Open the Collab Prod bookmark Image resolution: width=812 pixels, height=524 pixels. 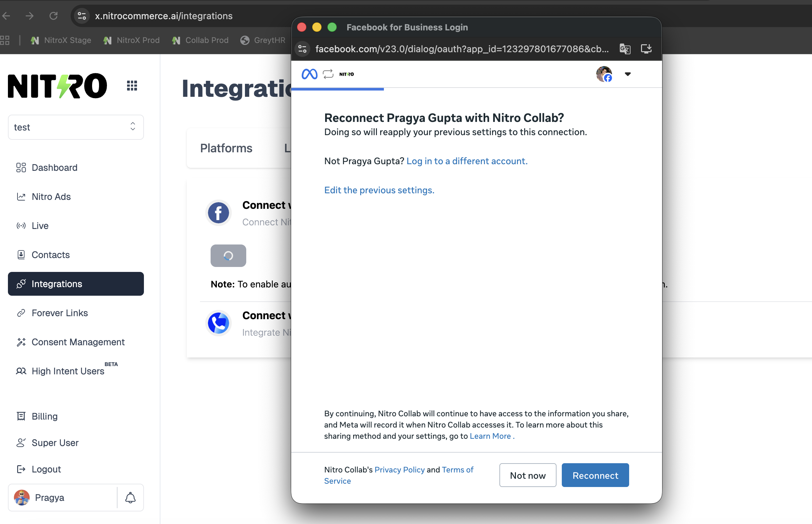(x=201, y=40)
